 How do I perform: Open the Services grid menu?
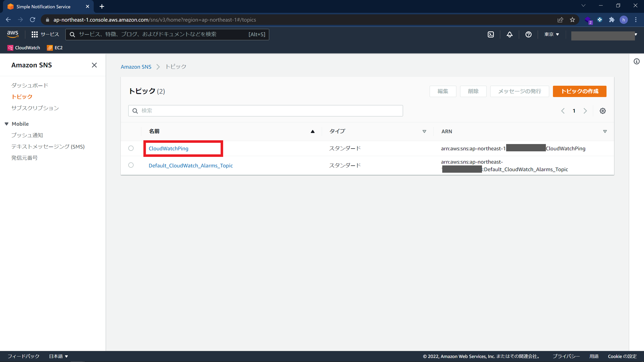coord(45,34)
